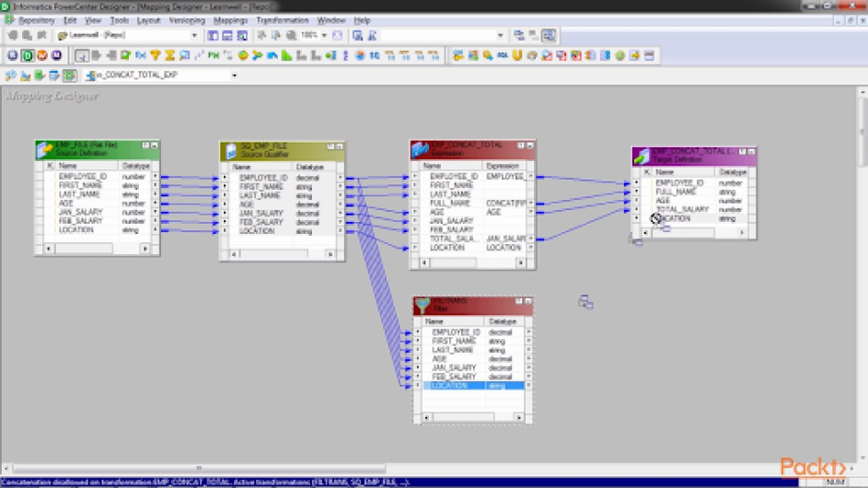This screenshot has width=868, height=488.
Task: Open the blank combo box dropdown arrow
Action: pyautogui.click(x=500, y=36)
